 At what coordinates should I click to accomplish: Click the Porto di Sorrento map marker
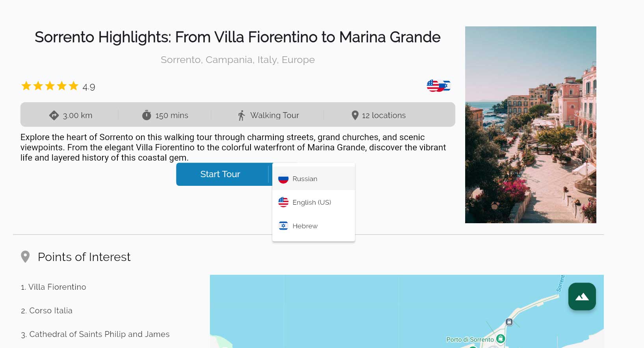(500, 338)
